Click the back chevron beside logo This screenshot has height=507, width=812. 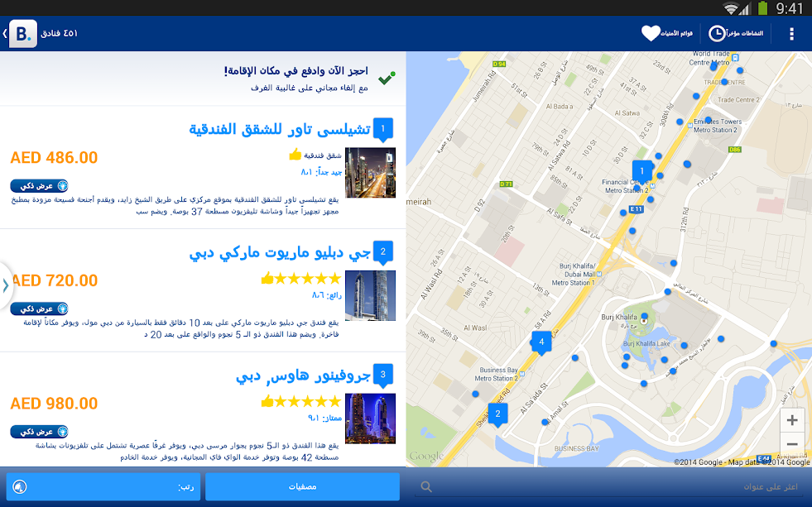point(5,34)
